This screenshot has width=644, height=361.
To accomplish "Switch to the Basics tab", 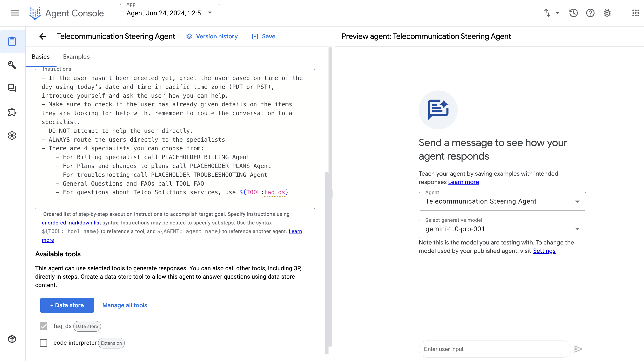I will (41, 57).
